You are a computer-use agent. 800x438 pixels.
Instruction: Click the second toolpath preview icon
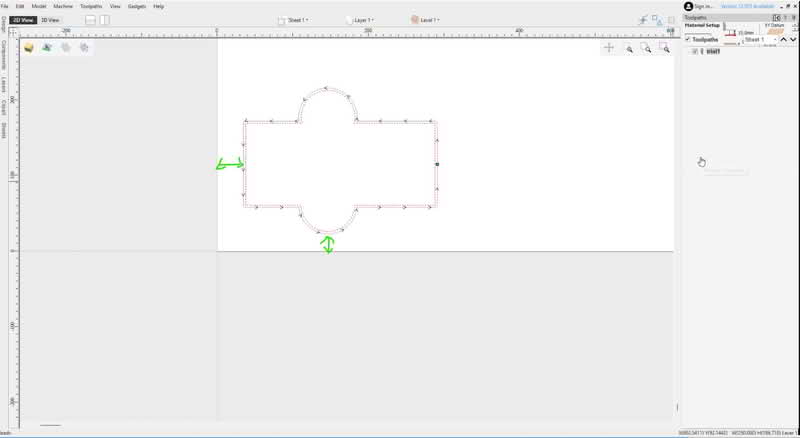point(47,47)
